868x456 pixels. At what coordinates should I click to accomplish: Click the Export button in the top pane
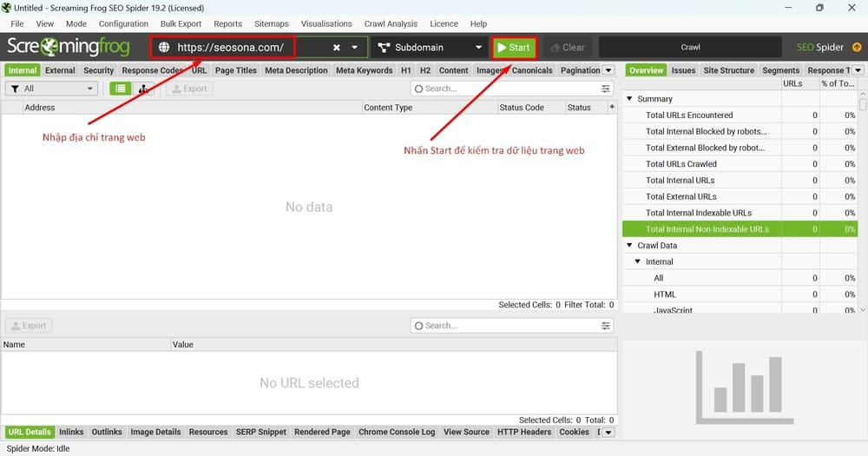point(189,89)
